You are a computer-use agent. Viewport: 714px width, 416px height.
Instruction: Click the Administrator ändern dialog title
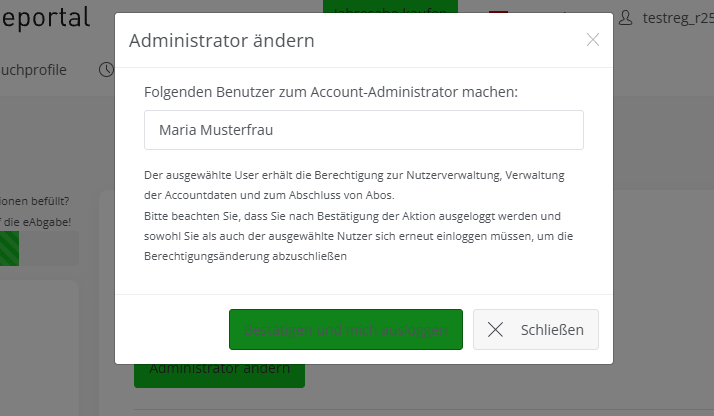[x=222, y=41]
